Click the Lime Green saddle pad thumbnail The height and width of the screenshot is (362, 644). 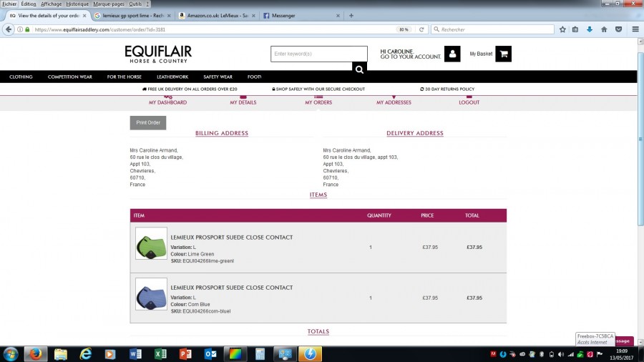click(151, 243)
